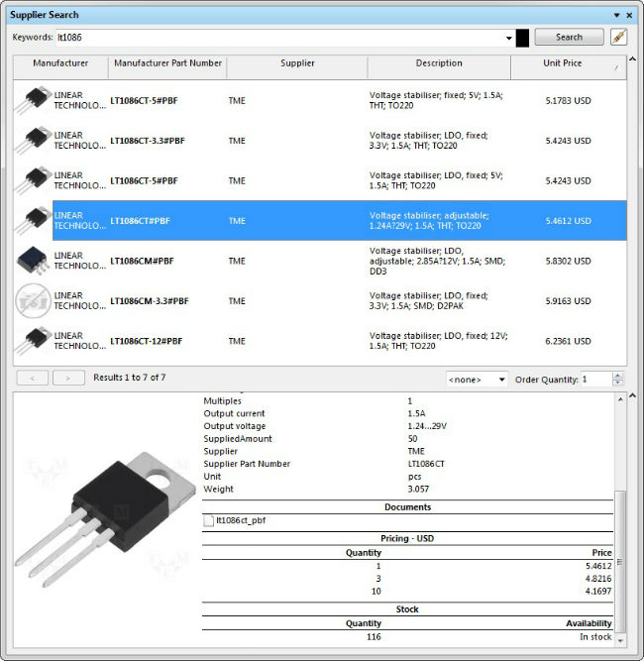Click the component/resistor icon beside Search
The height and width of the screenshot is (661, 644).
pyautogui.click(x=618, y=37)
